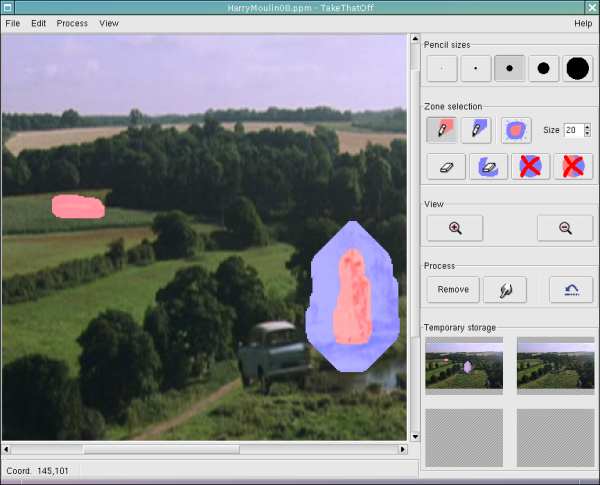Open the second temporary storage thumbnail
Image resolution: width=600 pixels, height=485 pixels.
click(556, 366)
